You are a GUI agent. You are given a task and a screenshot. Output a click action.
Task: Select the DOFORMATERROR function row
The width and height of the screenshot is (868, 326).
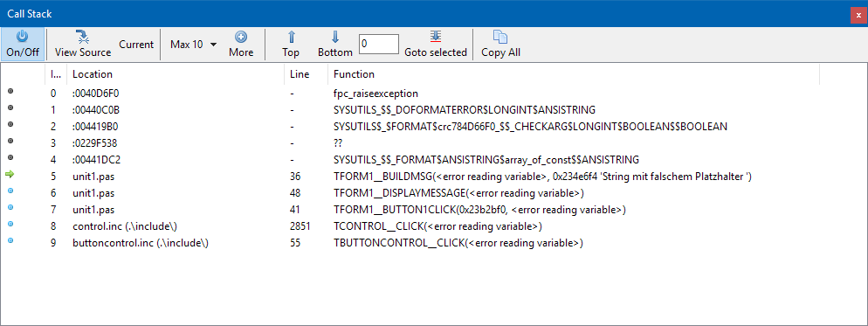(434, 110)
